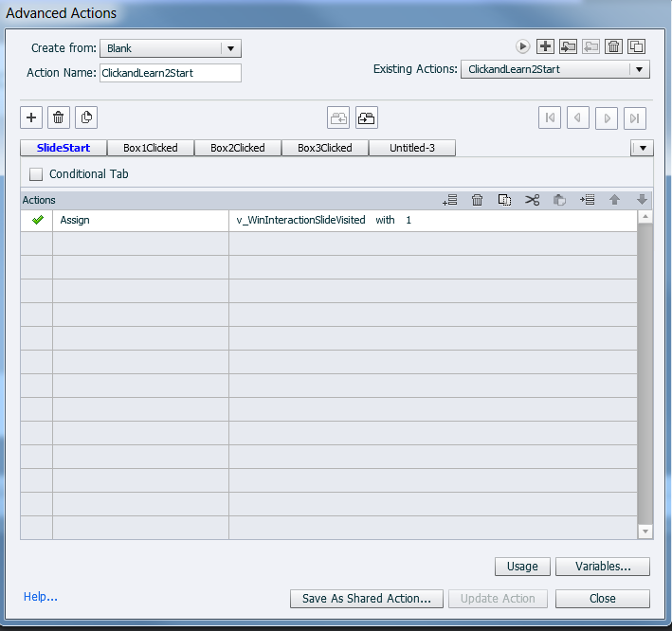Click the v_WinInteractionSlideVisited variable text
The width and height of the screenshot is (672, 631).
tap(300, 220)
